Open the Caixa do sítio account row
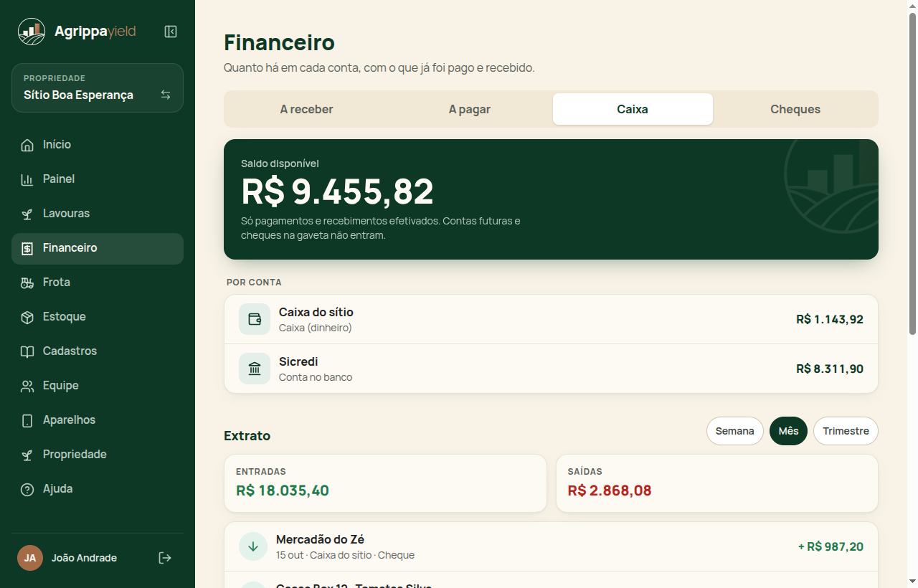The image size is (918, 588). 551,319
